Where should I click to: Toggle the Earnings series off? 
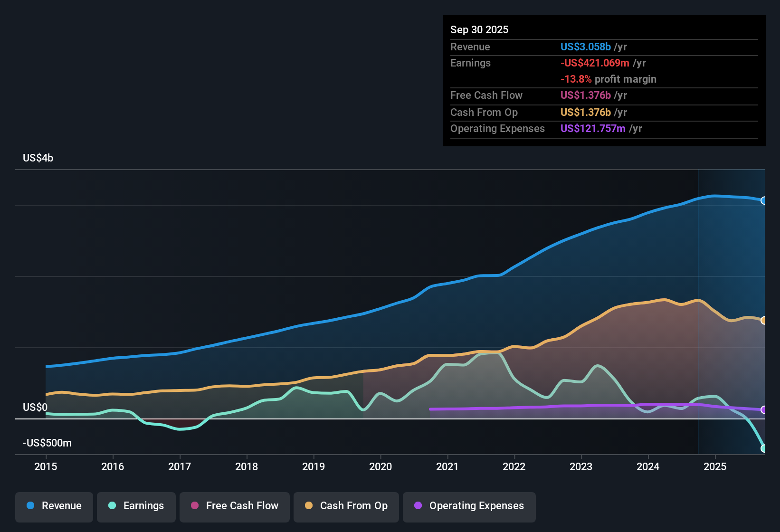point(136,506)
